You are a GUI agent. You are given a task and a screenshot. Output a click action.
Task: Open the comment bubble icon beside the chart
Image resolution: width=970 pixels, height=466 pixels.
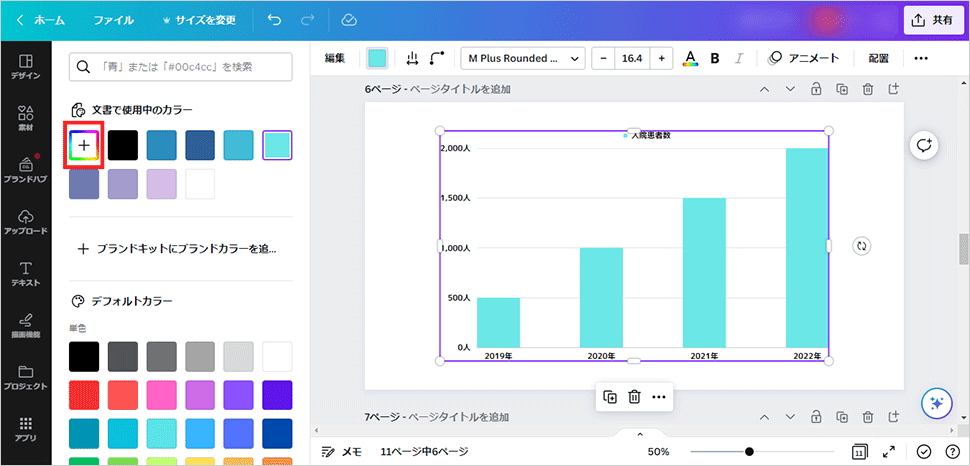click(x=924, y=145)
